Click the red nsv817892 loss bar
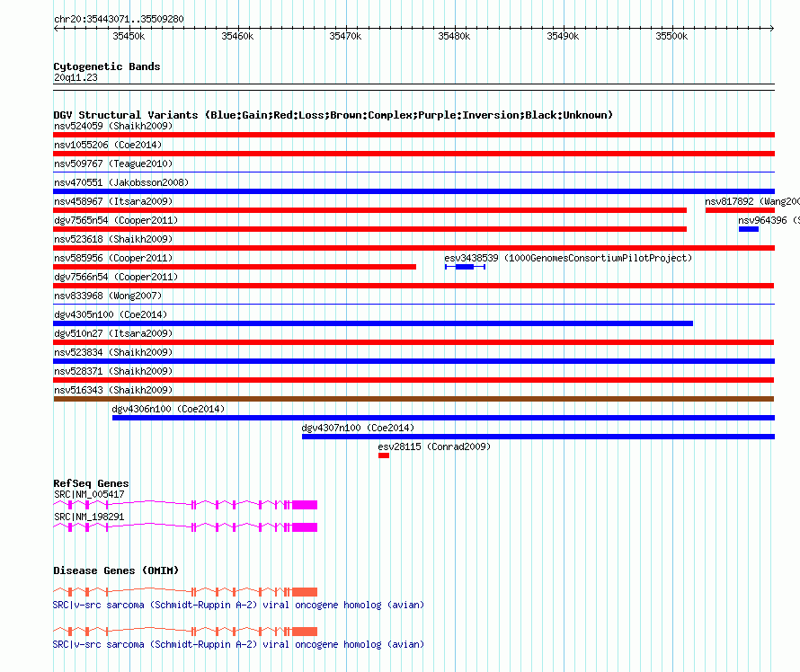This screenshot has height=672, width=800. tap(740, 210)
